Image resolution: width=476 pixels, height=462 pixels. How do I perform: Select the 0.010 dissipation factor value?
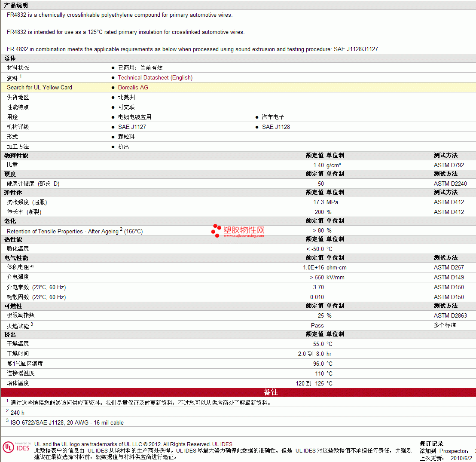tap(317, 297)
